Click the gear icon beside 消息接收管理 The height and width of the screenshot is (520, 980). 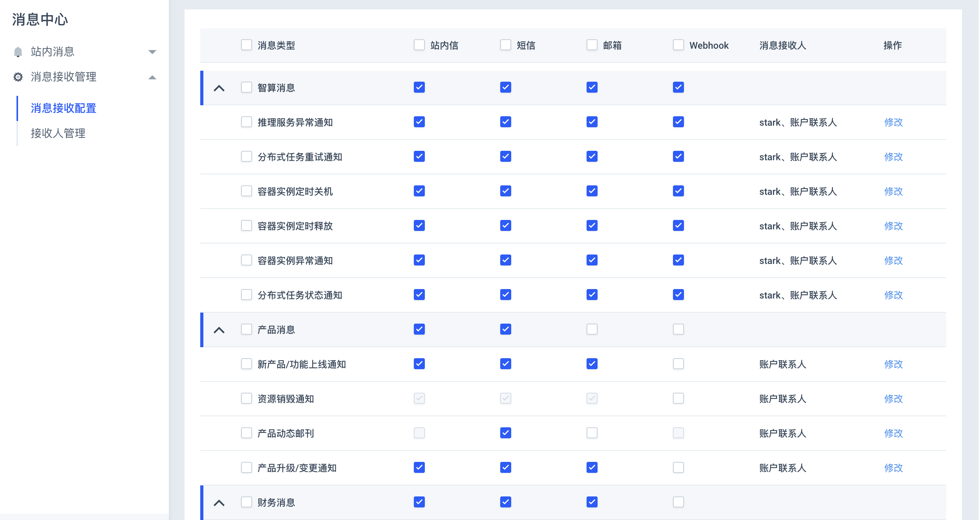pos(18,77)
